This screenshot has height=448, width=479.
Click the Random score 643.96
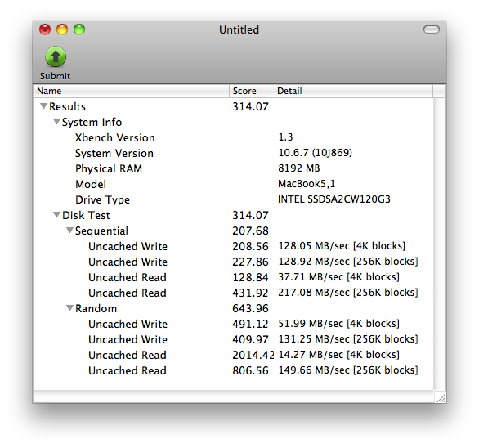pyautogui.click(x=250, y=308)
